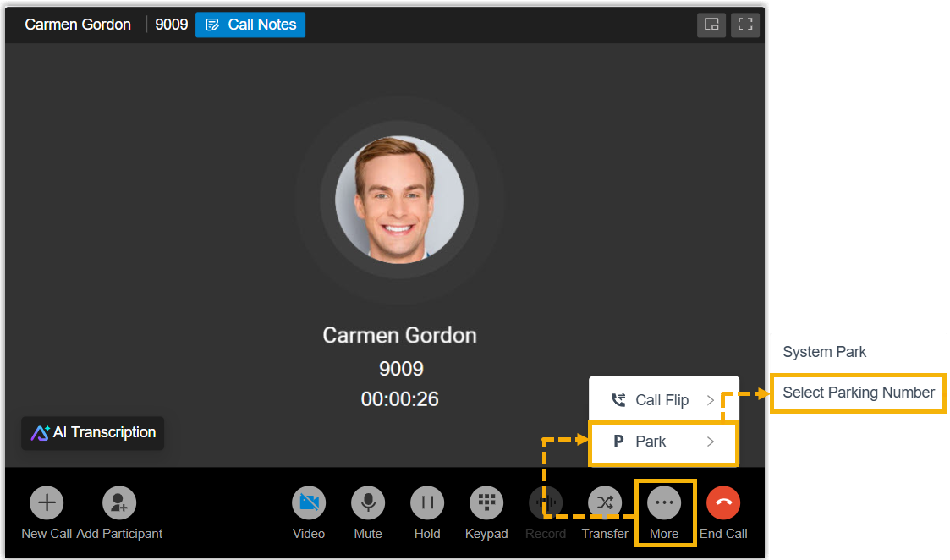Enter fullscreen mode via top-right icon

pos(745,25)
